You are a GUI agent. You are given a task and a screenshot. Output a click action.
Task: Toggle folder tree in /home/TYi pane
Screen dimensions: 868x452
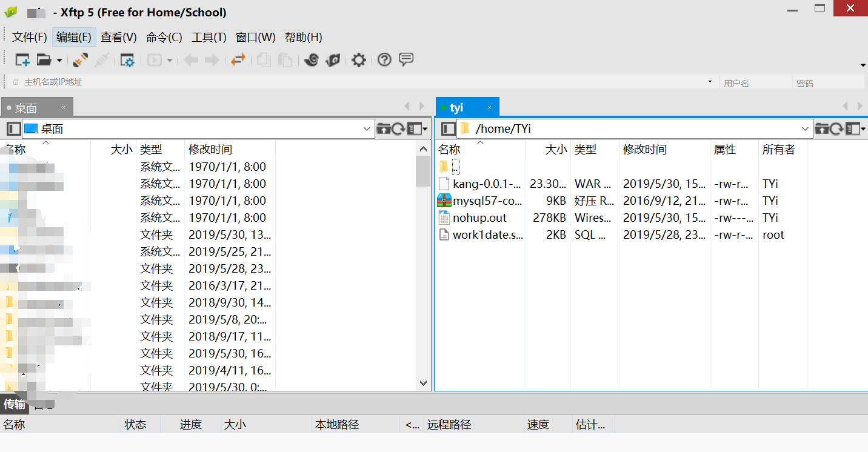(x=448, y=128)
